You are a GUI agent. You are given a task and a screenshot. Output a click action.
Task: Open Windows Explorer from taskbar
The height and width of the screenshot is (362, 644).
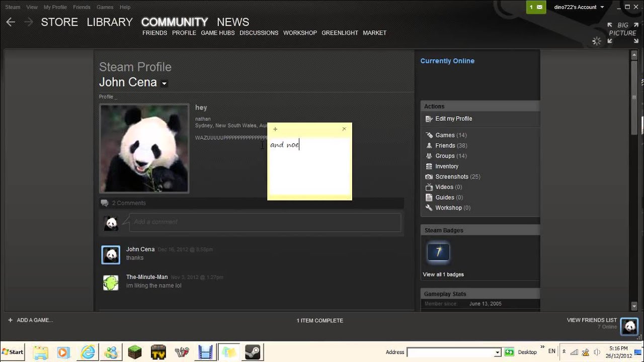pyautogui.click(x=41, y=352)
